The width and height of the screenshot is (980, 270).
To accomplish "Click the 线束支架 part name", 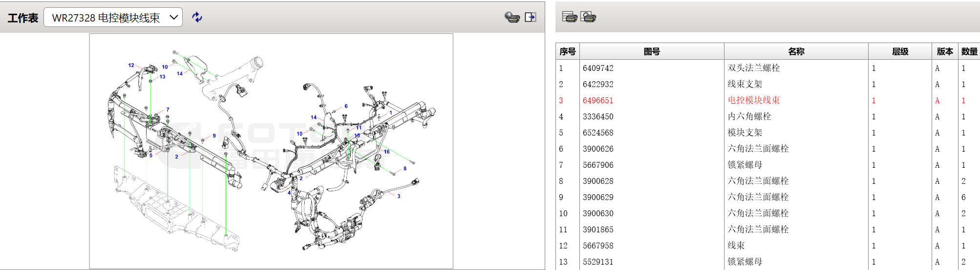I will pos(745,84).
